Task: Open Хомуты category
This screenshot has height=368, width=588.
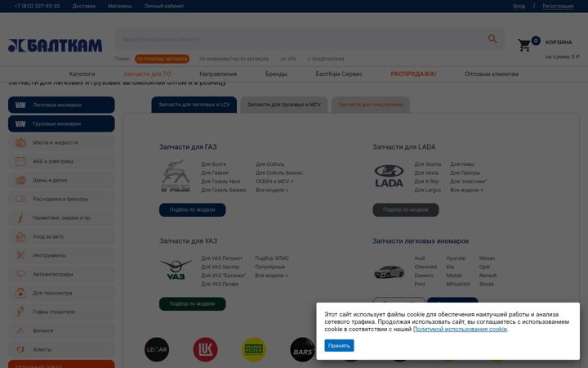Action: pos(61,349)
